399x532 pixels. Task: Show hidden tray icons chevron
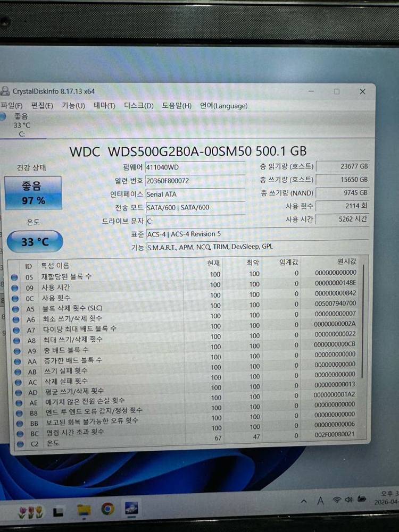coord(304,501)
